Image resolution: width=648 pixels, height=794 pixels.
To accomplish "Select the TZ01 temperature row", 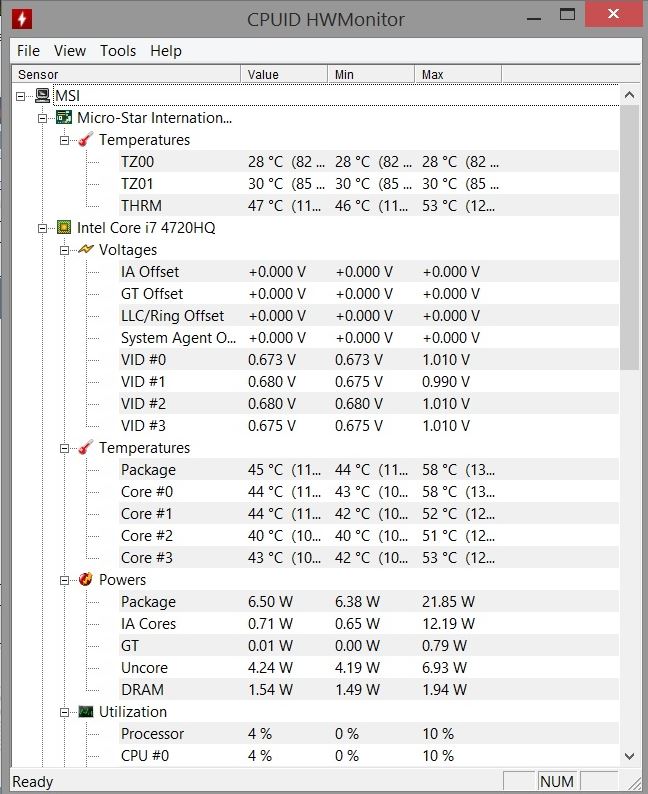I will (x=368, y=184).
